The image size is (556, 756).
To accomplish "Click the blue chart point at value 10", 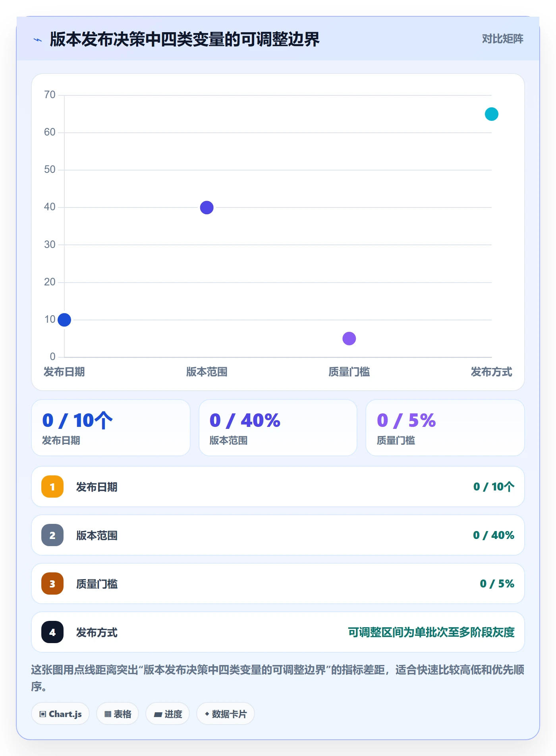I will click(x=64, y=320).
